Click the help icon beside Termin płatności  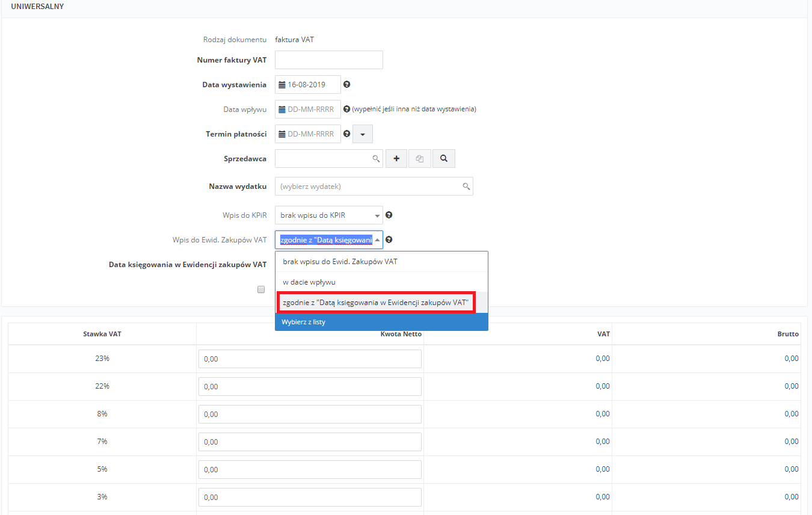[x=346, y=134]
